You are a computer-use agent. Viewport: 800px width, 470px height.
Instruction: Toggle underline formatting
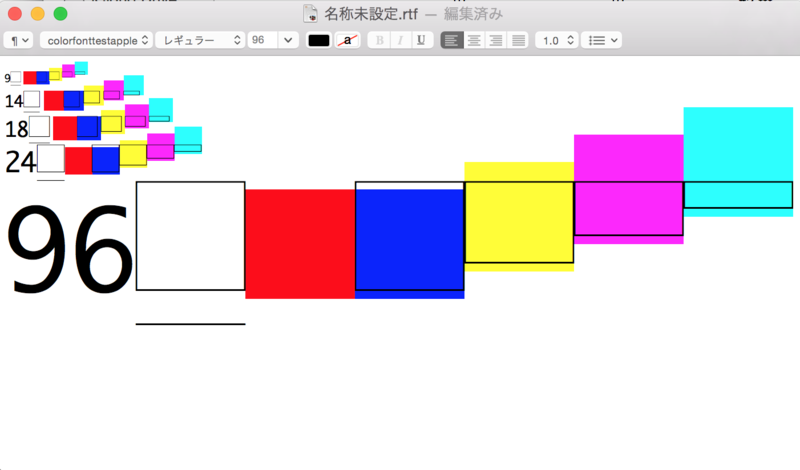pos(421,40)
